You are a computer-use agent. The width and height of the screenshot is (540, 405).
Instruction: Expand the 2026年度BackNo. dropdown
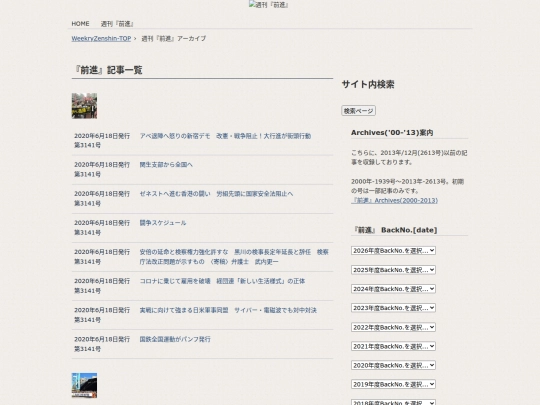click(x=393, y=251)
